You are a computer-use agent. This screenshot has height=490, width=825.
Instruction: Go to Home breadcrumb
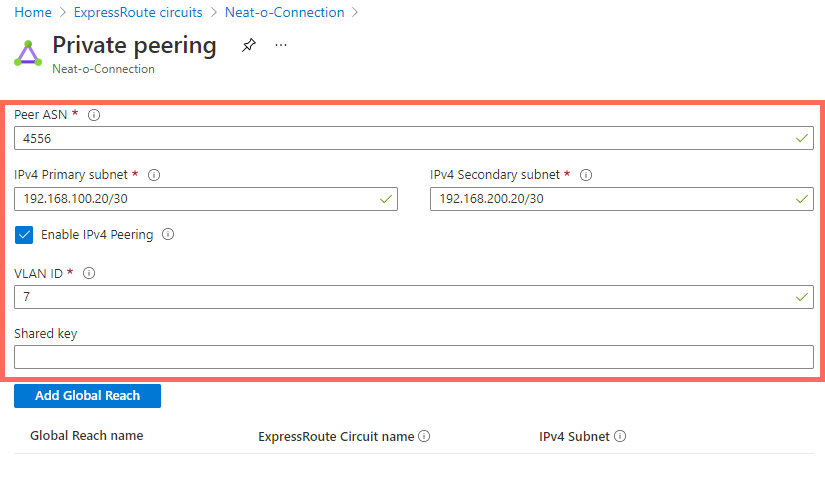(33, 13)
